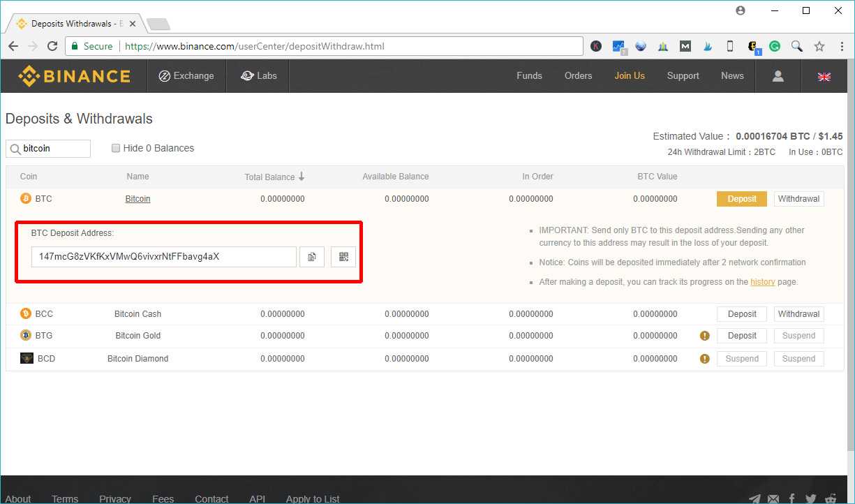This screenshot has width=855, height=504.
Task: Click the M extension icon
Action: tap(685, 46)
